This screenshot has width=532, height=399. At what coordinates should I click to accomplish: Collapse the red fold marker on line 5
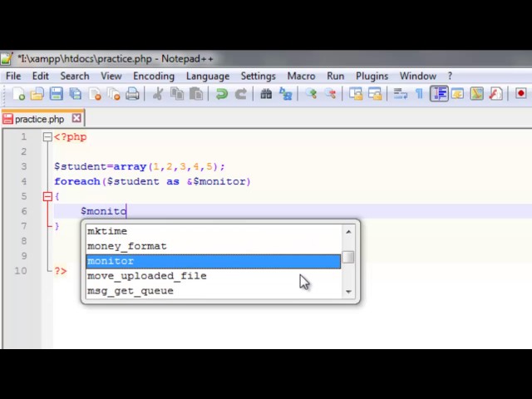[47, 196]
